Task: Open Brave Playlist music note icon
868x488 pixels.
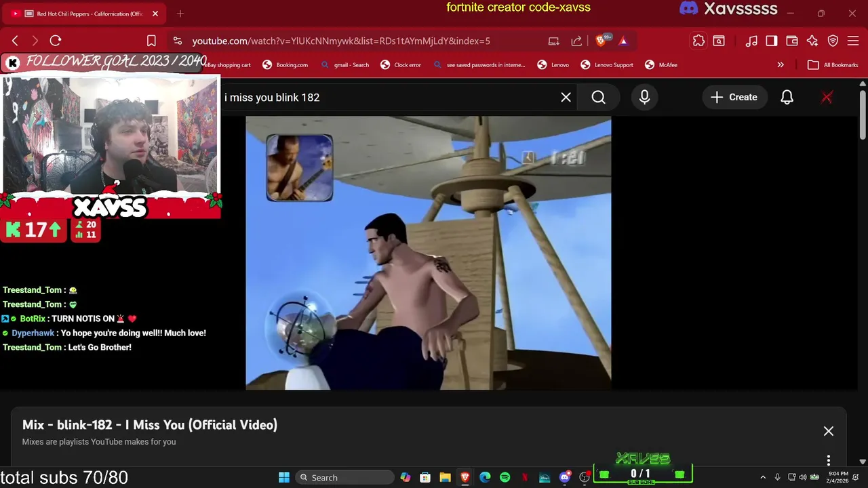Action: [x=751, y=41]
